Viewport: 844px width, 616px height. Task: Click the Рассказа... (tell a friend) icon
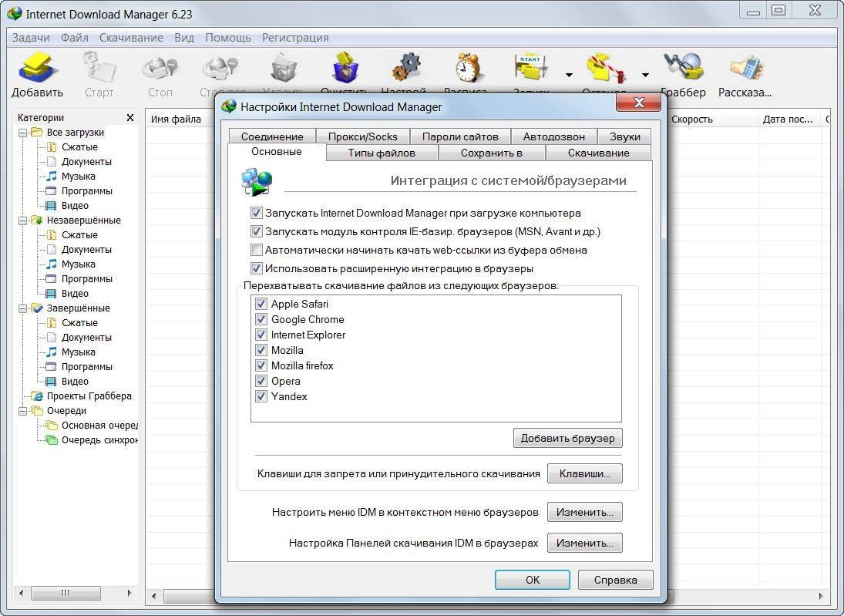coord(746,67)
